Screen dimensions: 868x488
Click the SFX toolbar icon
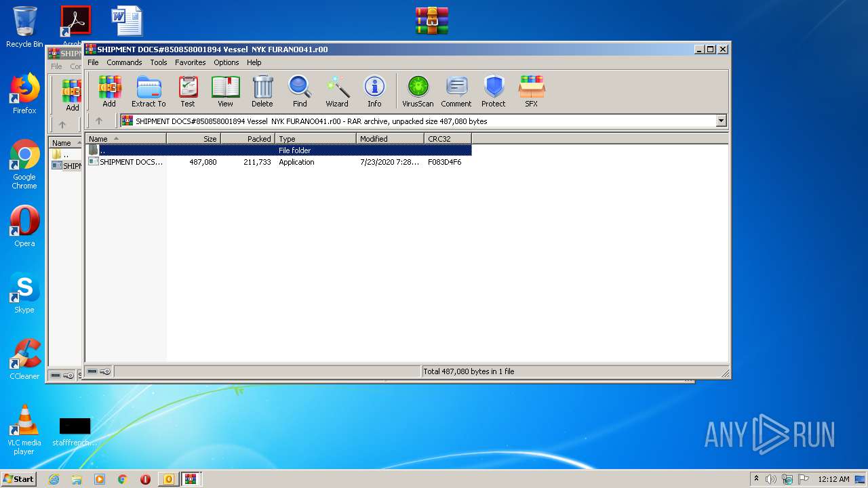[x=532, y=91]
